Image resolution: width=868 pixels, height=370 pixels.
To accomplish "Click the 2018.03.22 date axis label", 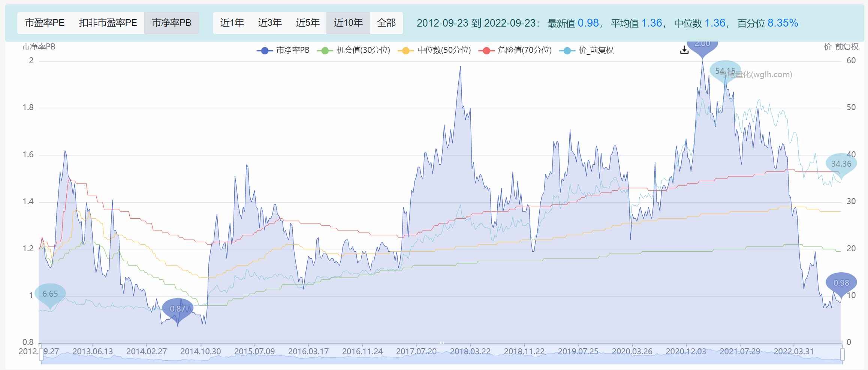I will point(470,352).
